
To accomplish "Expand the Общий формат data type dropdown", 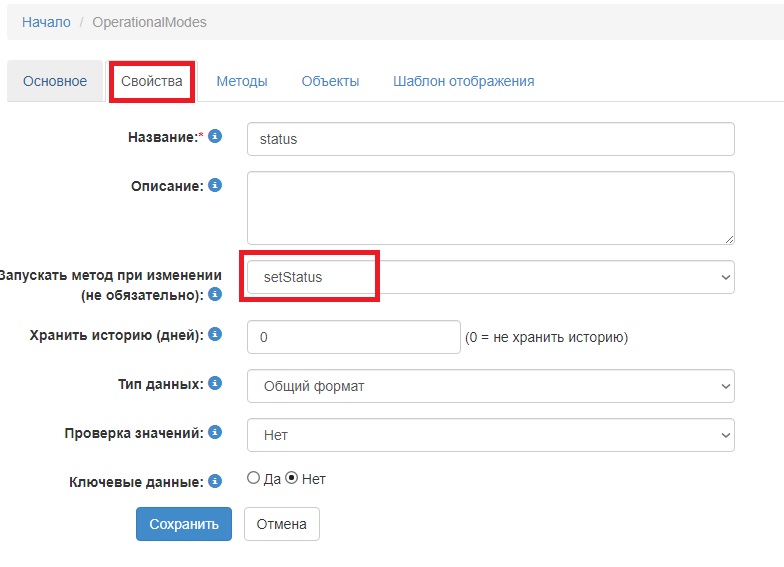I will coord(490,386).
